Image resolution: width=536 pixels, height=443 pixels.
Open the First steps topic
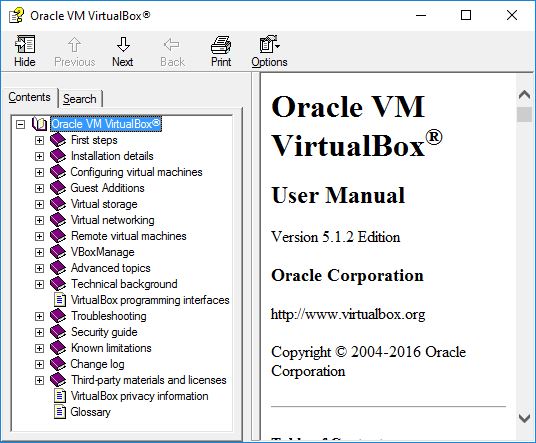tap(94, 140)
